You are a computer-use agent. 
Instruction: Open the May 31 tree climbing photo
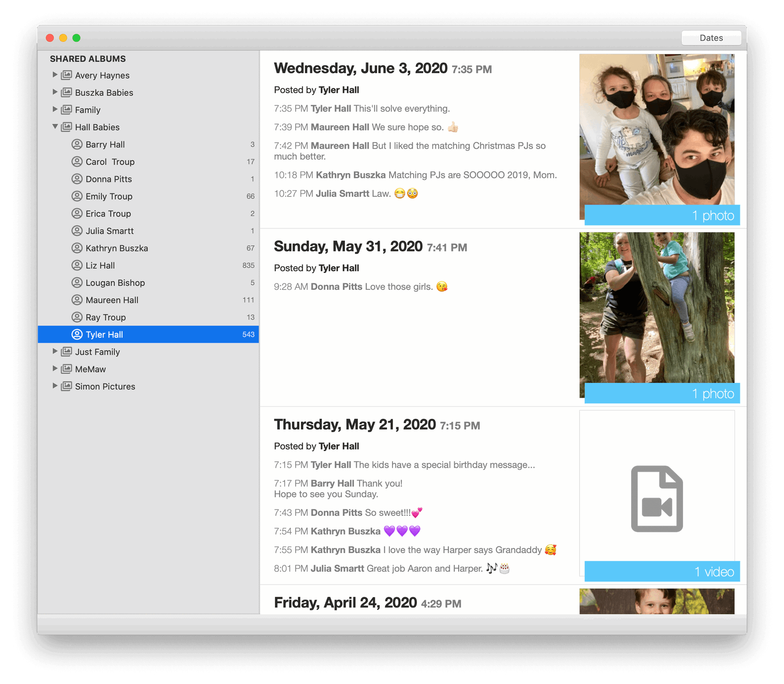click(657, 309)
